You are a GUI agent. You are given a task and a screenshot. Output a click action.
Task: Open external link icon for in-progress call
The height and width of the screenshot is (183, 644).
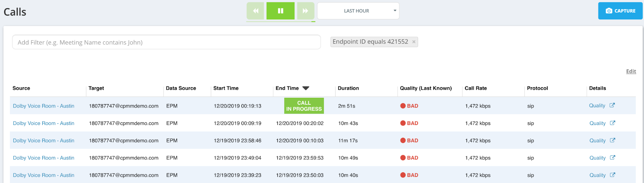[x=612, y=105]
